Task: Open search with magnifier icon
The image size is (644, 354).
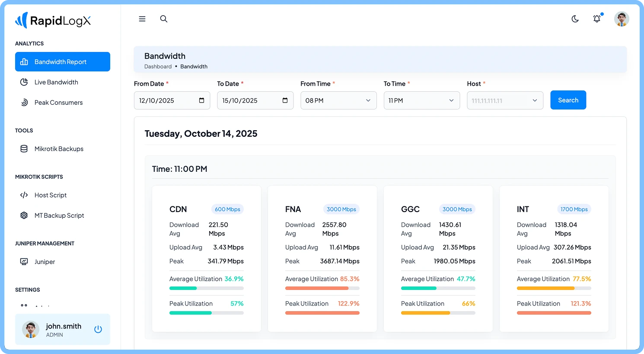Action: [164, 19]
